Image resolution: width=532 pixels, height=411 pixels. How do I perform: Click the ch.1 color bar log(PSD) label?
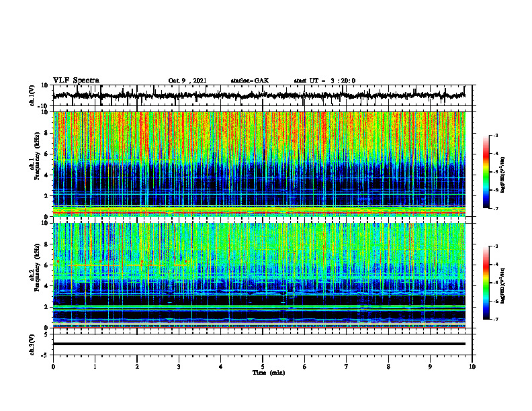point(503,175)
